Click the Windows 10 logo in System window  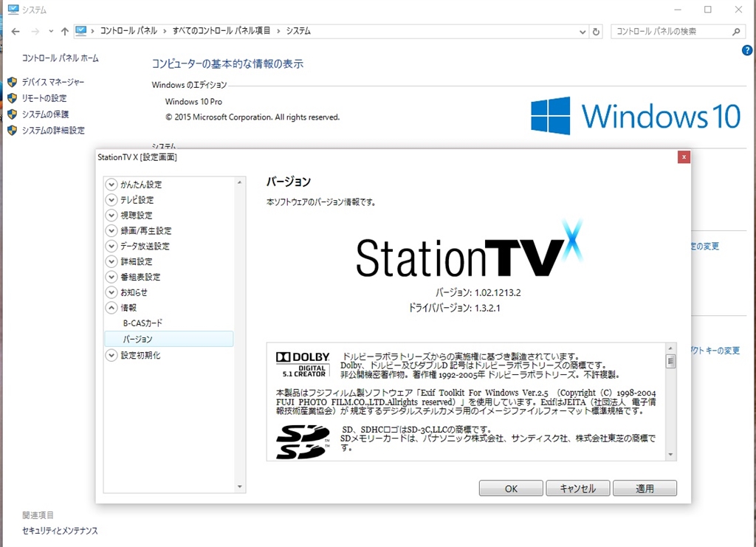coord(636,116)
